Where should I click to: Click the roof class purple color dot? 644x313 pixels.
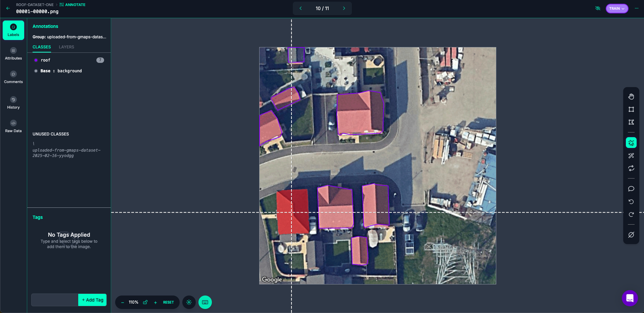point(36,60)
